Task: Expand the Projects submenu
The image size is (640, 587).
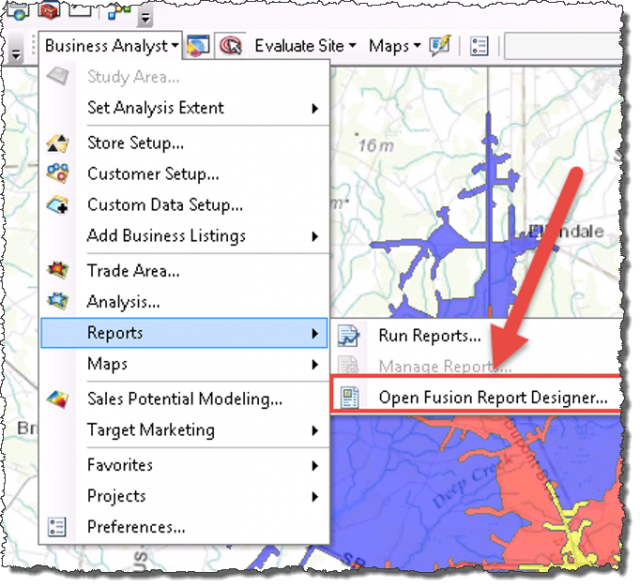Action: coord(184,496)
